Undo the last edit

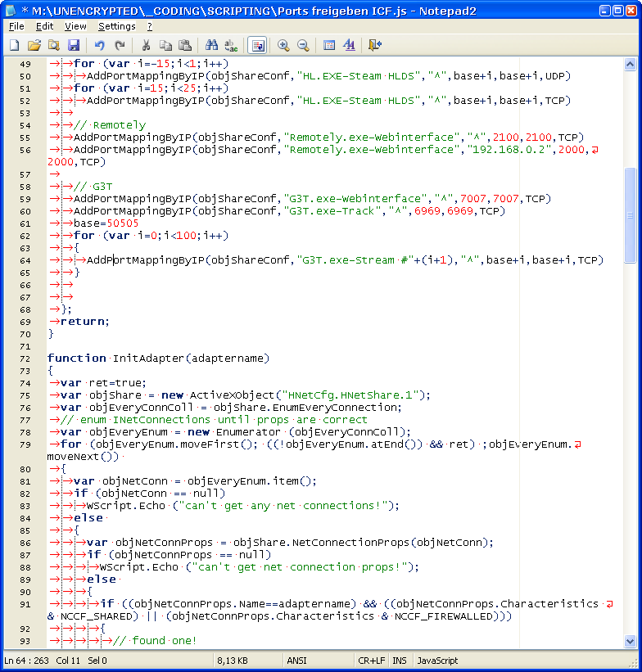point(100,45)
